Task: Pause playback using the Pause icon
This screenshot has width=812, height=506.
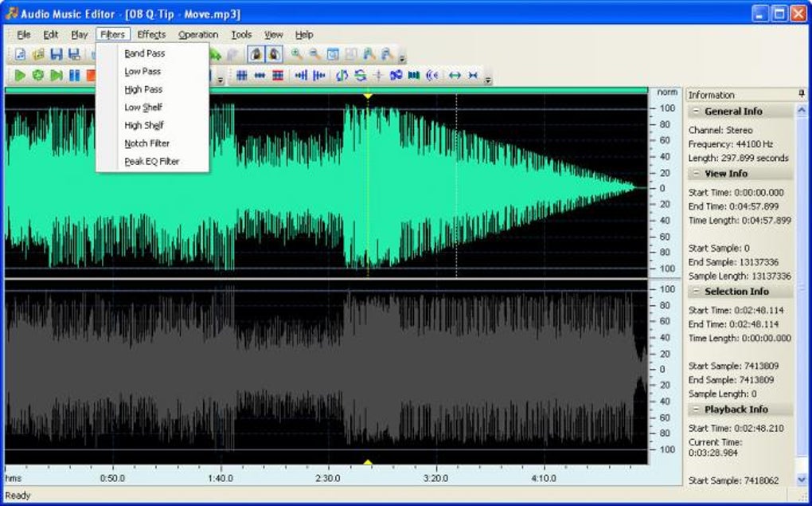Action: pos(74,76)
